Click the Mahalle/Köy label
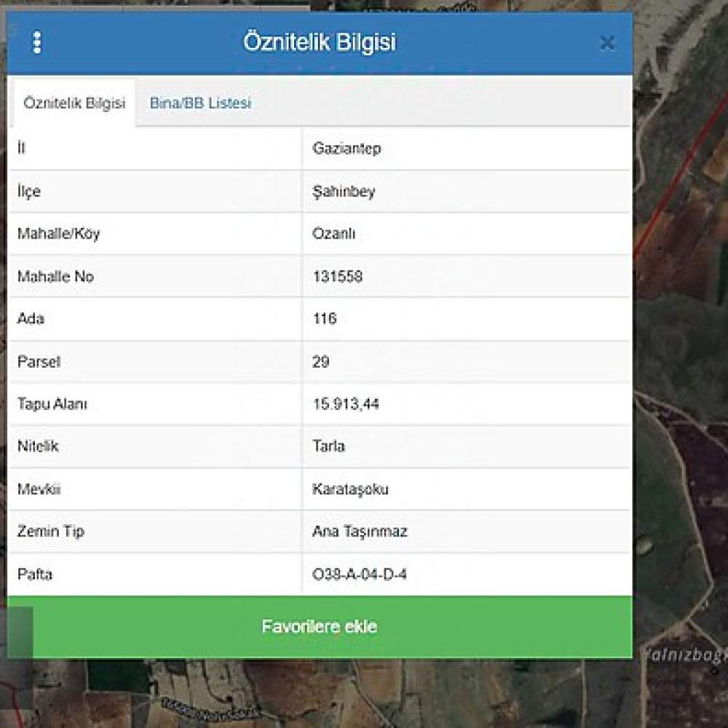This screenshot has height=728, width=728. pyautogui.click(x=58, y=234)
